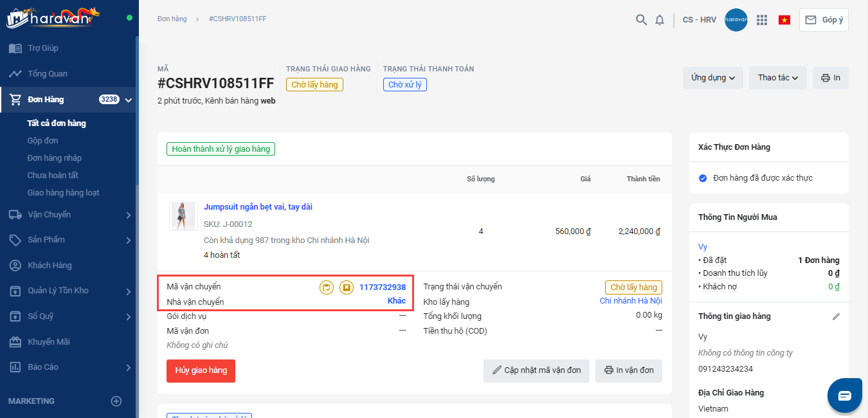Image resolution: width=868 pixels, height=418 pixels.
Task: Open tracking number 1173732938 link
Action: click(x=383, y=287)
